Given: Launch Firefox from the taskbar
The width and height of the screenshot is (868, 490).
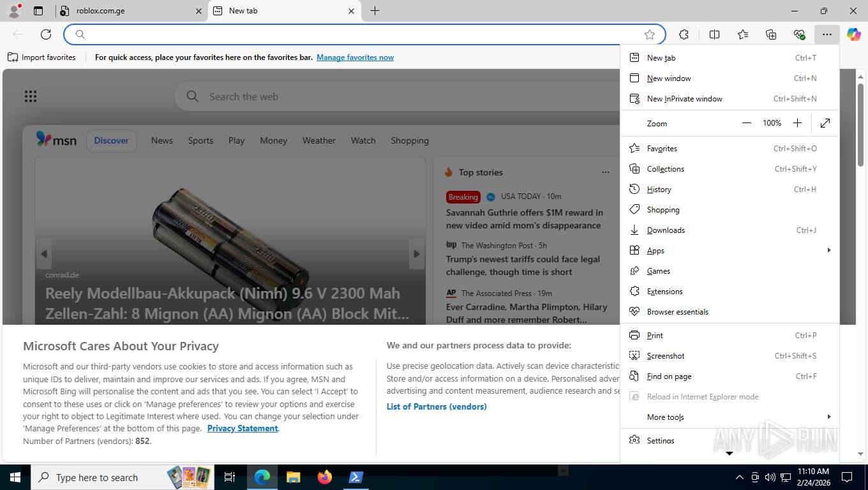Looking at the screenshot, I should tap(325, 477).
